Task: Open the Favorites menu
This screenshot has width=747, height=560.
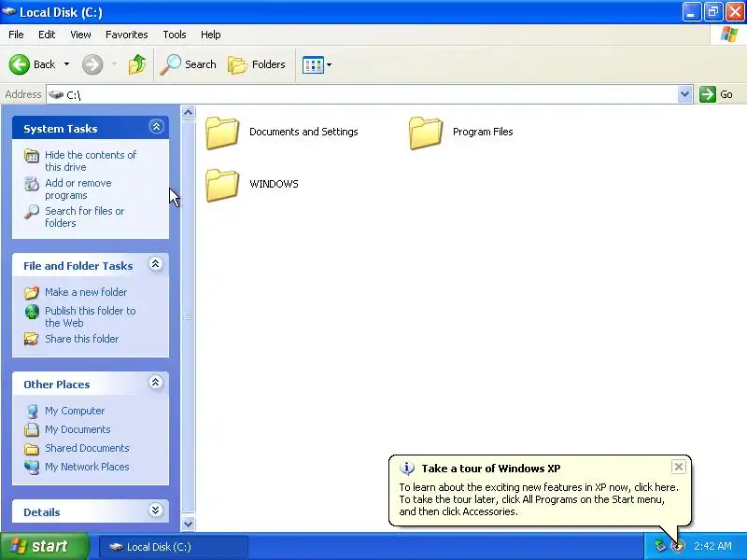Action: (127, 35)
